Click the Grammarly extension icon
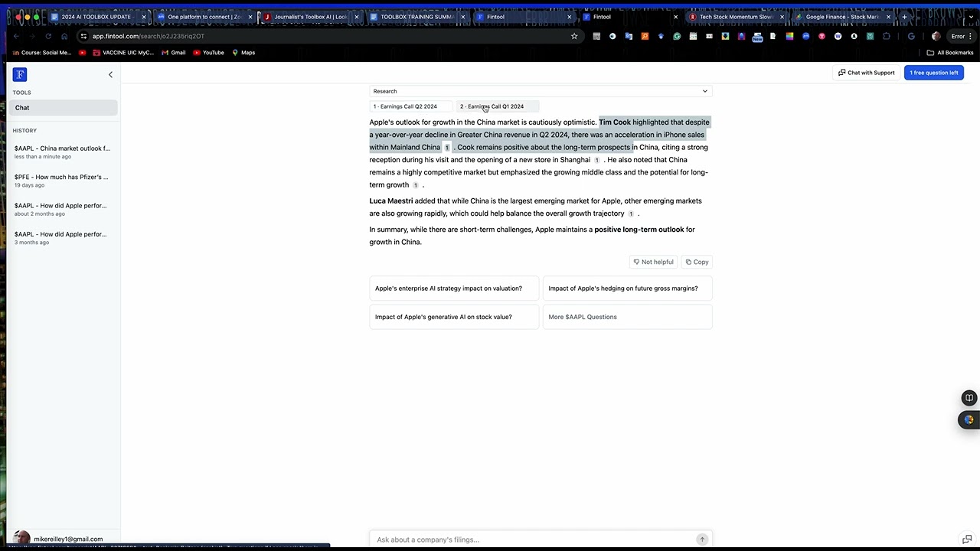 point(677,36)
